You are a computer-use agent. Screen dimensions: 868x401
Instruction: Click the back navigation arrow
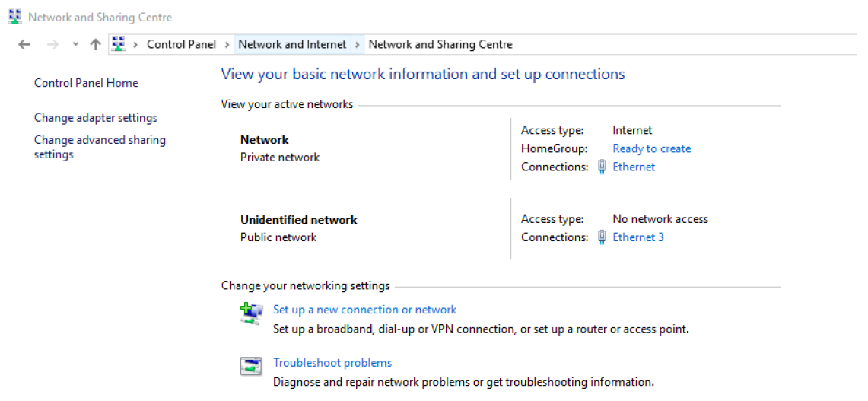click(x=24, y=45)
